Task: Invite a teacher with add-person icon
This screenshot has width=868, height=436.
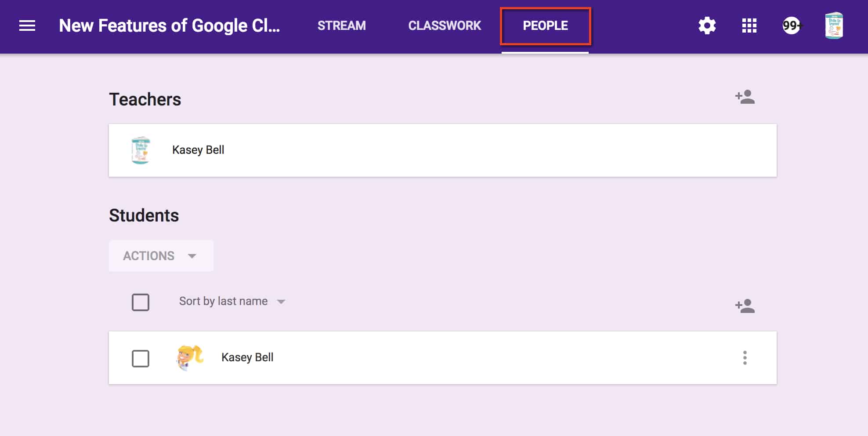Action: pos(745,97)
